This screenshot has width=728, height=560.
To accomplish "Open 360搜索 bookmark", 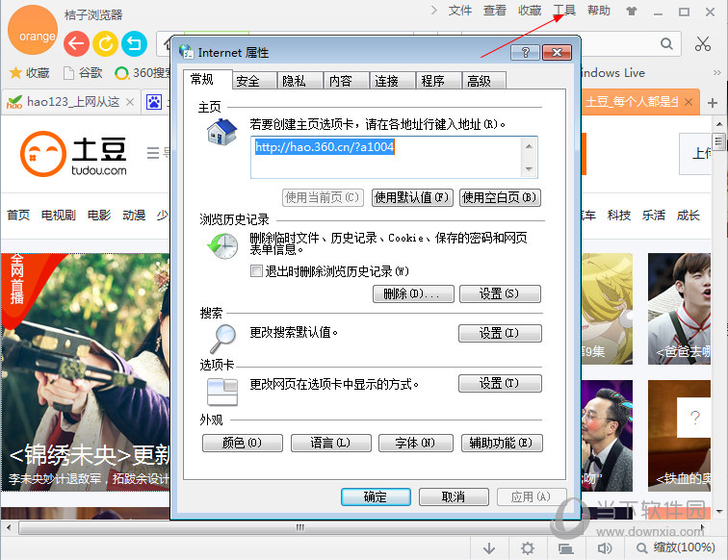I will click(143, 73).
